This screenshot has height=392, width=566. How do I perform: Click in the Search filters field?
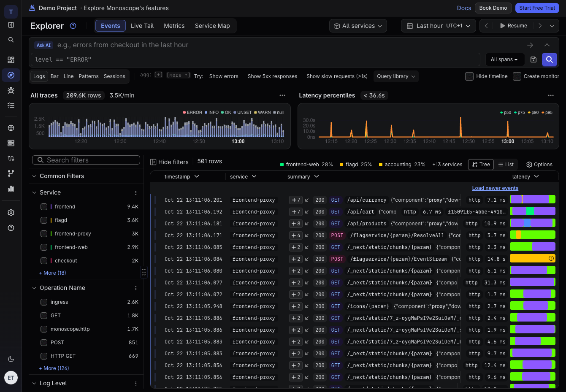click(x=86, y=160)
